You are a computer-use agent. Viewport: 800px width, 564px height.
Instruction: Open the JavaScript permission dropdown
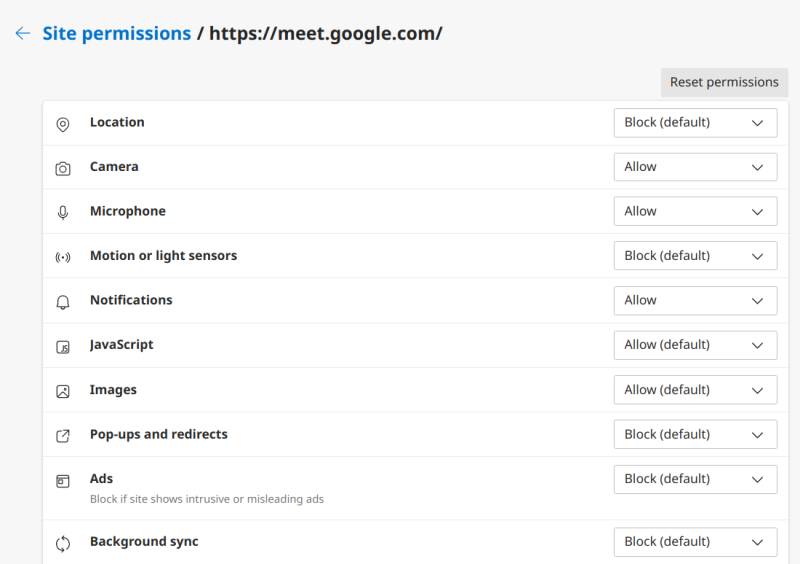(x=695, y=345)
